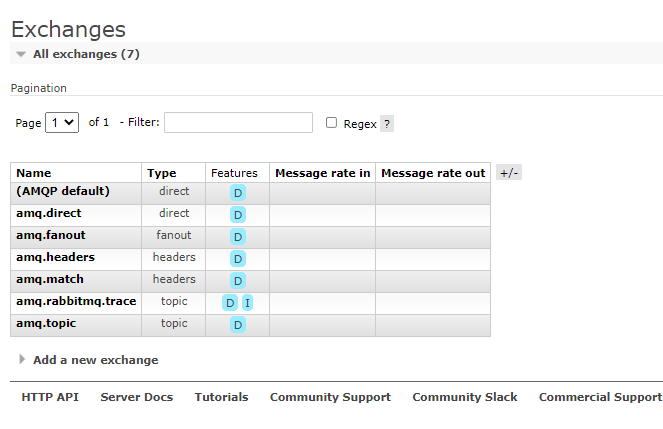This screenshot has height=429, width=663.
Task: Sort by Message rate in header
Action: (323, 173)
